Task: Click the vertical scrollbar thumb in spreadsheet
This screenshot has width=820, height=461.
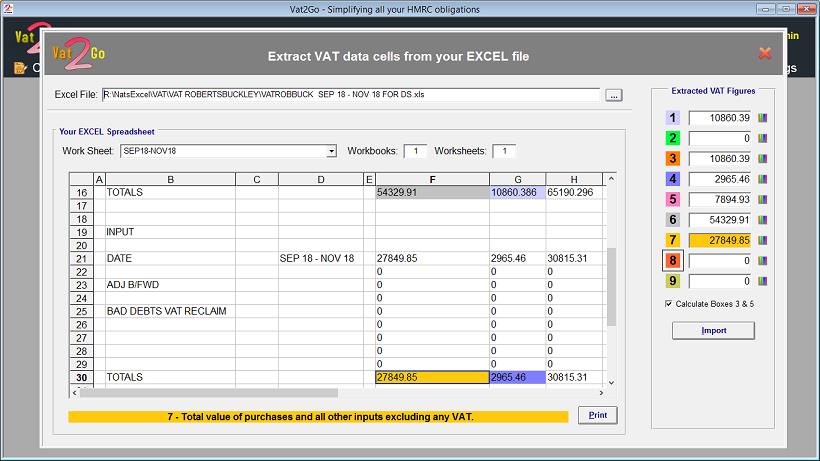Action: [x=611, y=286]
